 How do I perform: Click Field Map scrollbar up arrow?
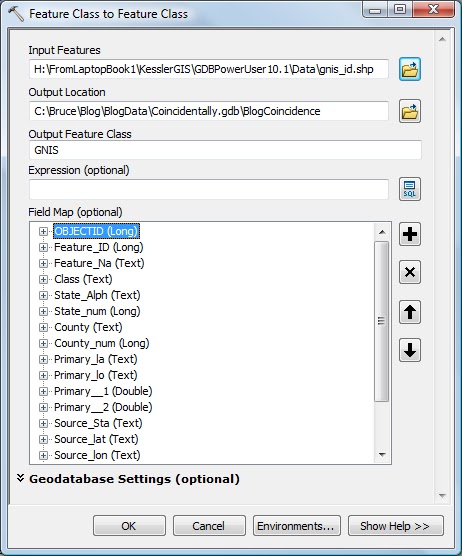(x=382, y=232)
